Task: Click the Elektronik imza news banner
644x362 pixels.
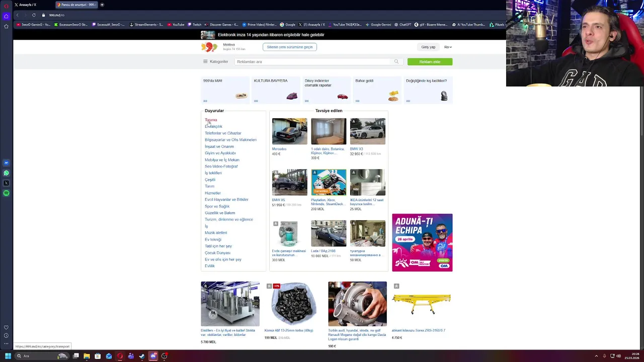Action: tap(263, 35)
